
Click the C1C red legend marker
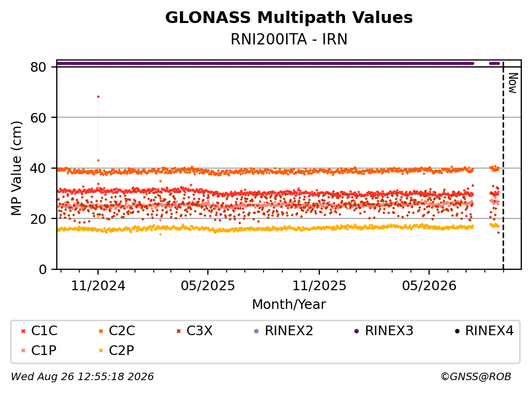pyautogui.click(x=23, y=331)
